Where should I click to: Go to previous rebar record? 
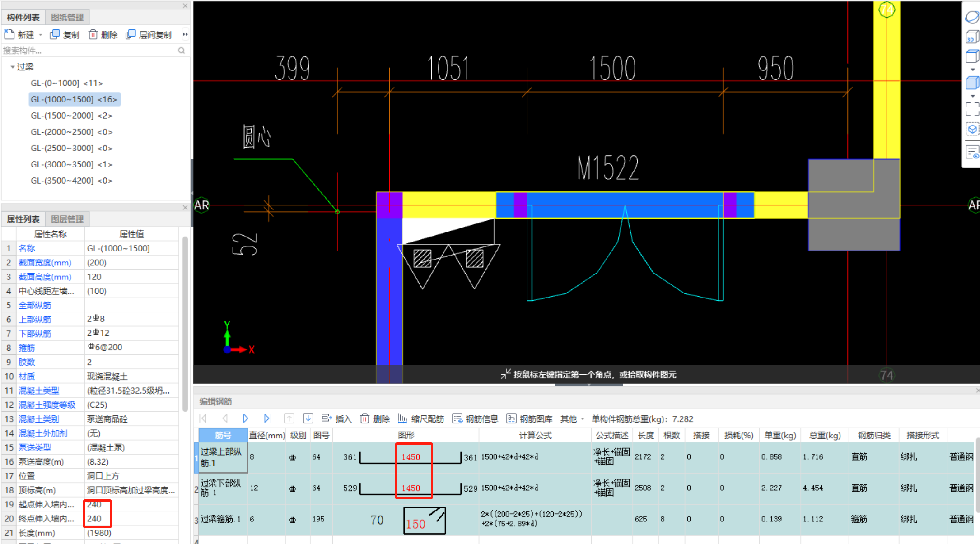point(225,418)
